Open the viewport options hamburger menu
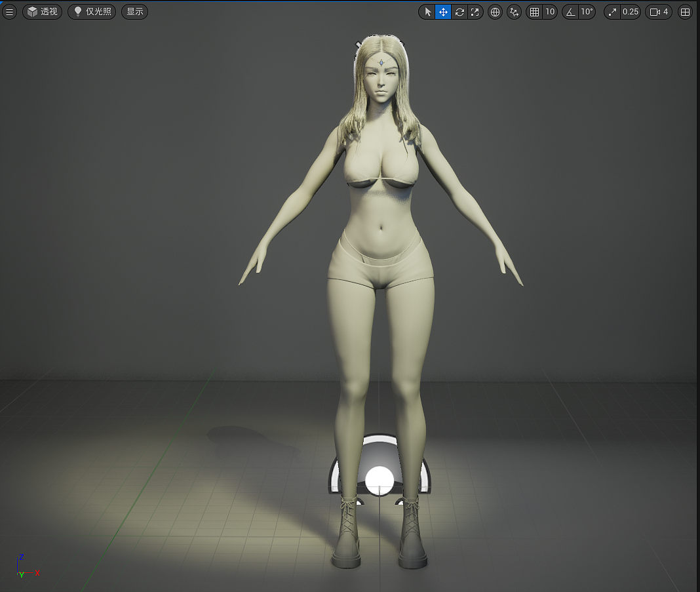 pyautogui.click(x=9, y=12)
